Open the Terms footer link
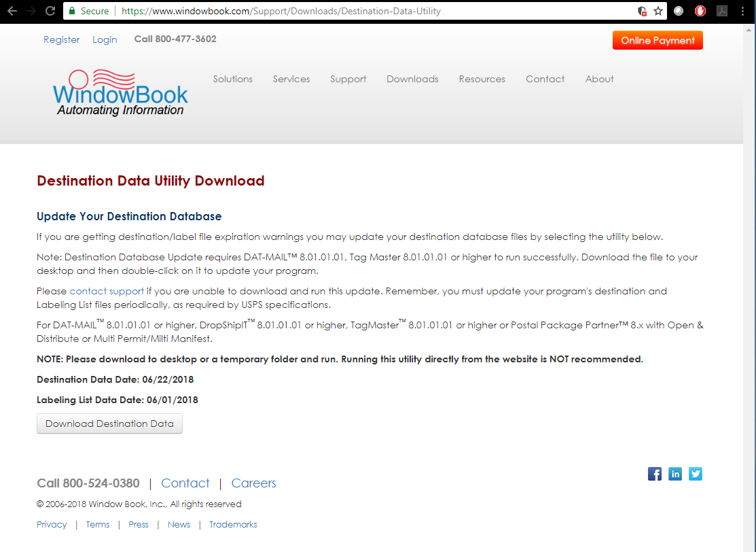The width and height of the screenshot is (756, 552). point(97,525)
